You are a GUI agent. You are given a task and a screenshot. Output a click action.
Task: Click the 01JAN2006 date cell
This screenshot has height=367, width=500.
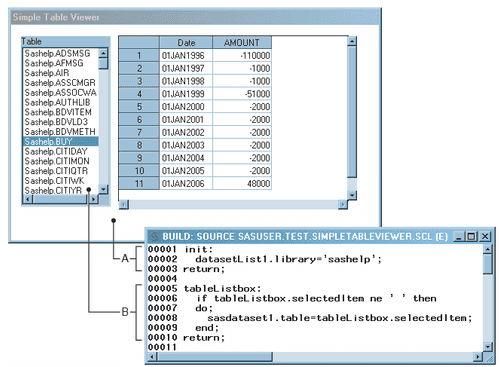point(186,183)
